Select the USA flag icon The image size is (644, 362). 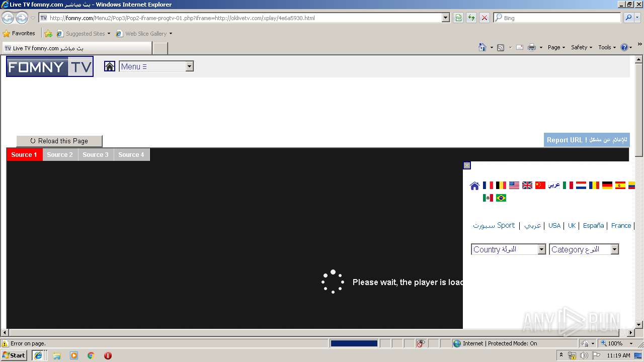[x=514, y=186]
